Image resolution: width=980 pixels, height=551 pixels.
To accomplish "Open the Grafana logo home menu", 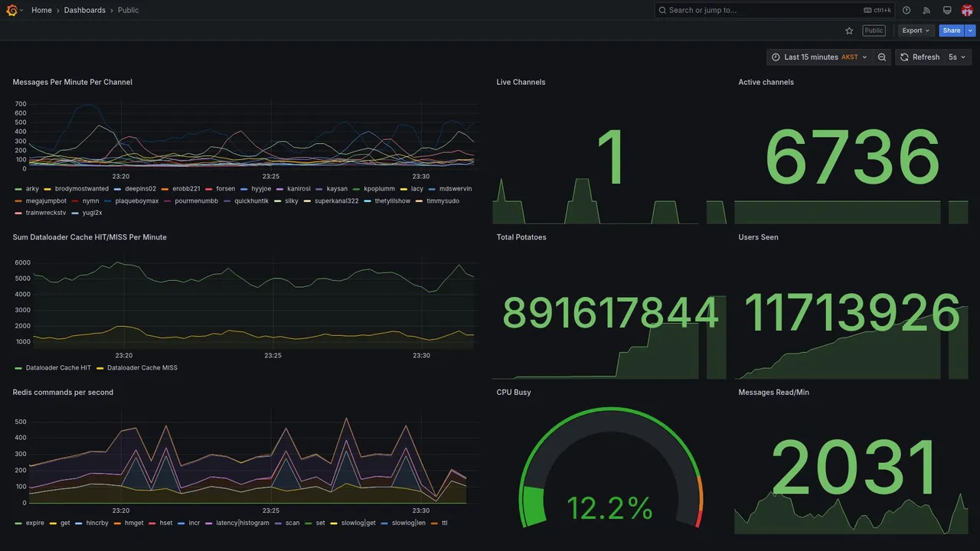I will tap(12, 10).
